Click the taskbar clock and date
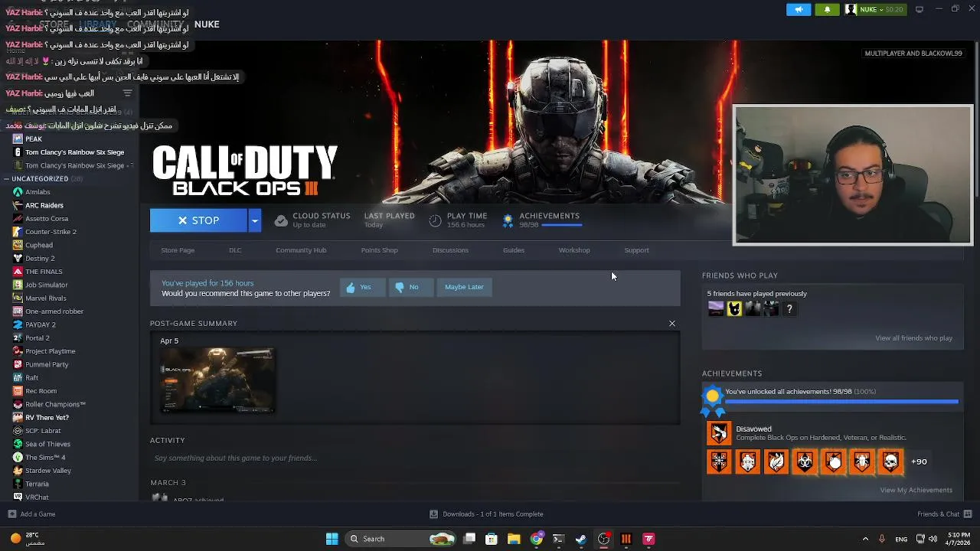Image resolution: width=980 pixels, height=551 pixels. [959, 539]
